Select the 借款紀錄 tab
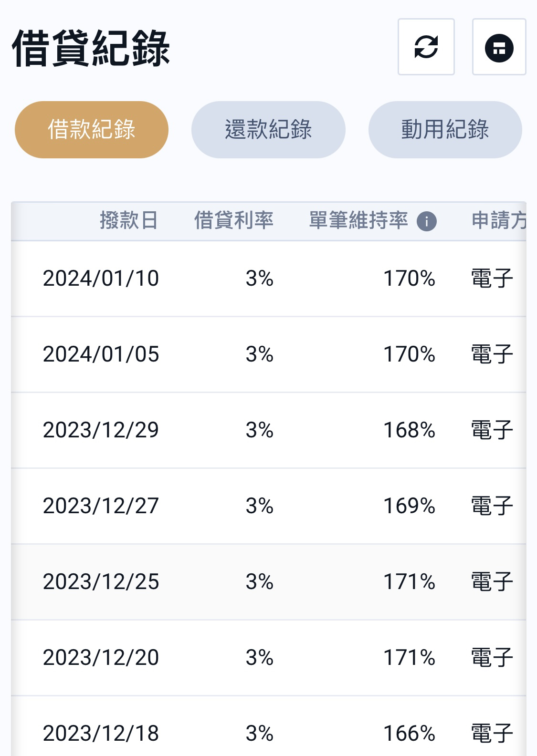The image size is (537, 756). pyautogui.click(x=92, y=129)
